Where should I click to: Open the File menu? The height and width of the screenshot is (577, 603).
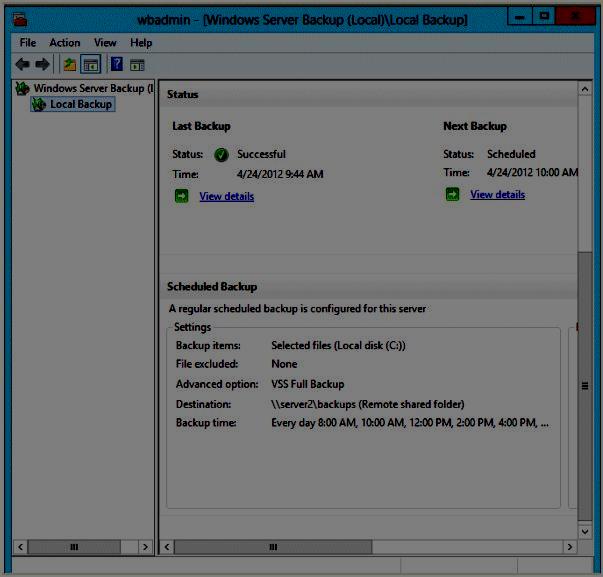[x=28, y=43]
